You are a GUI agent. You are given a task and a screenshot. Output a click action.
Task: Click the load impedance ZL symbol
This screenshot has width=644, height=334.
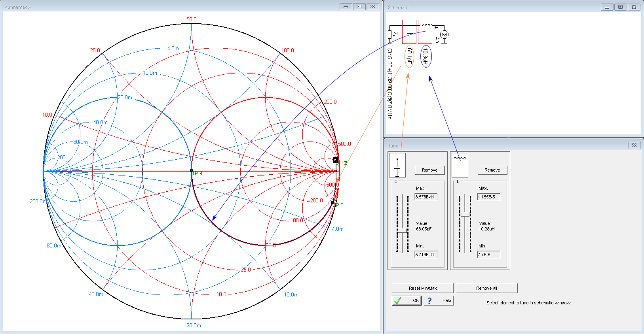pyautogui.click(x=390, y=34)
